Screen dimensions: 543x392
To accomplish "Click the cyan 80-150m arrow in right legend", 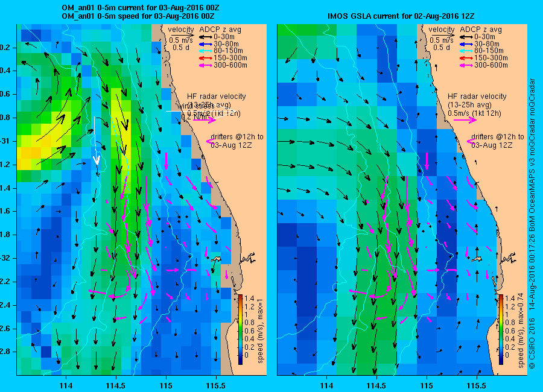I will [466, 51].
